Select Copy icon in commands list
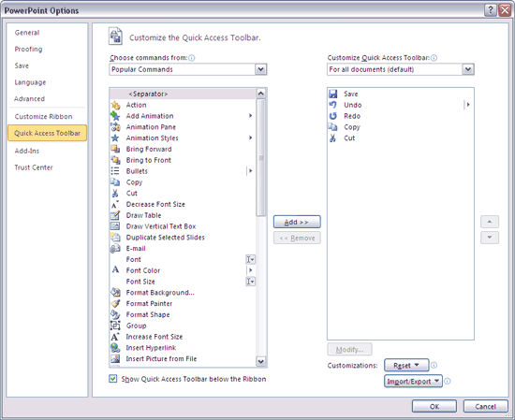Screen dimensions: 515x420 coord(115,182)
